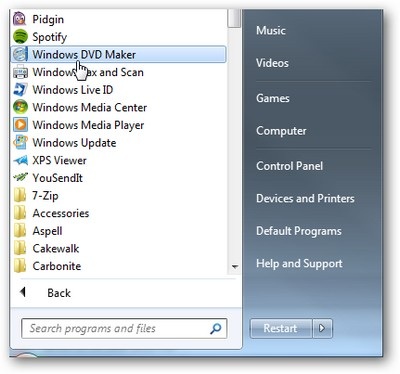This screenshot has height=374, width=400.
Task: Click the Pidgin purple bird icon
Action: [20, 18]
